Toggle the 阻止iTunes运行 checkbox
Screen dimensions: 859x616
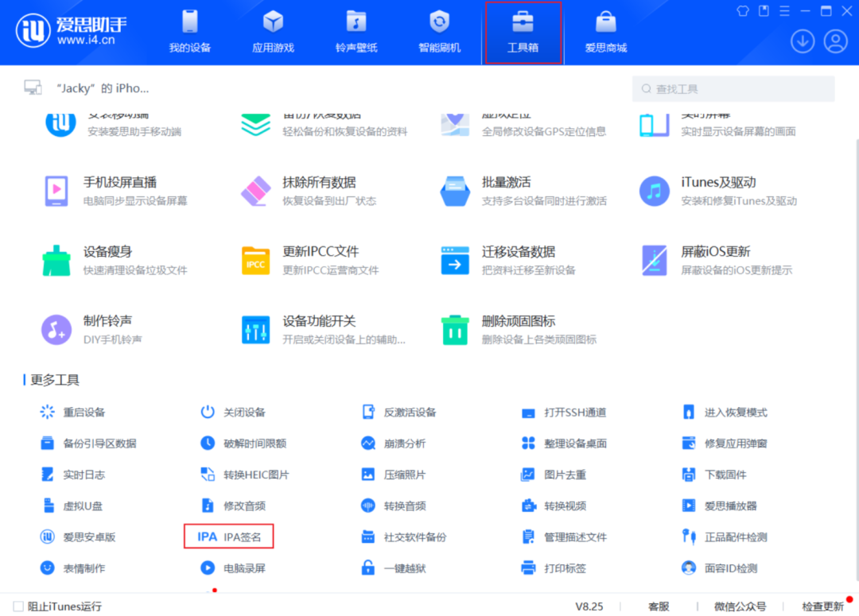click(x=18, y=606)
